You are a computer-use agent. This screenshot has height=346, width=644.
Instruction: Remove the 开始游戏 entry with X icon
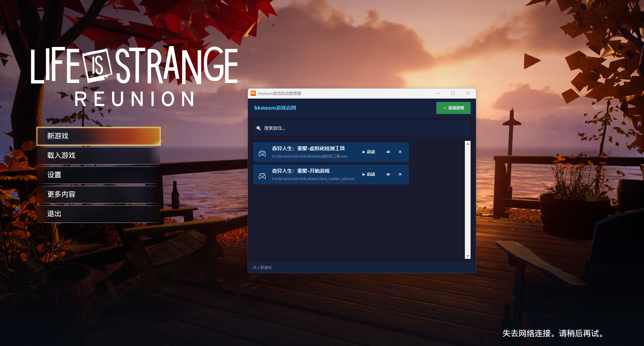tap(400, 174)
